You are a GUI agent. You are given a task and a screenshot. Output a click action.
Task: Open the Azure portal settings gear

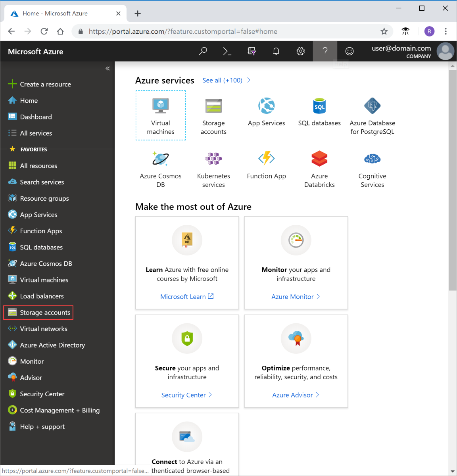[300, 51]
